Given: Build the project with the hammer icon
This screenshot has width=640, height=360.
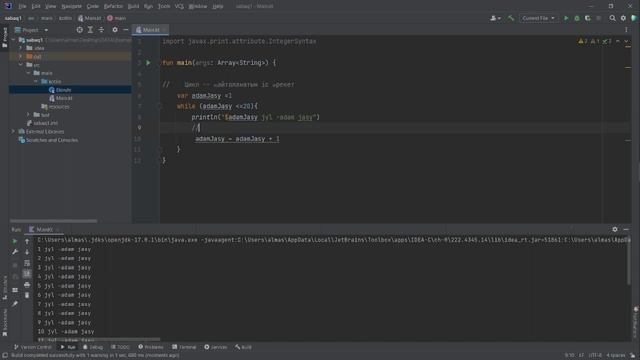Looking at the screenshot, I should (x=511, y=18).
